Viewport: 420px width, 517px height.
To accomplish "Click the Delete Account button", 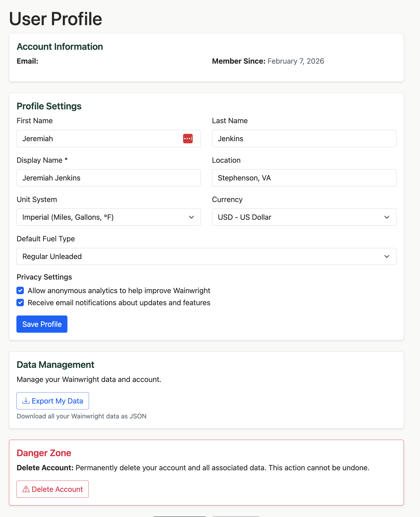I will [x=53, y=489].
